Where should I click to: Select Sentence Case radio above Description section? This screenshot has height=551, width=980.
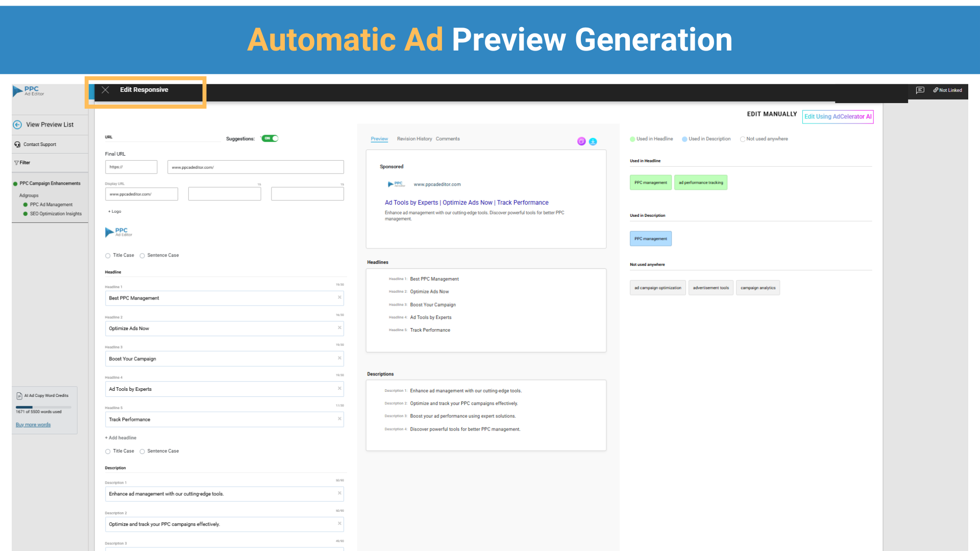point(142,452)
